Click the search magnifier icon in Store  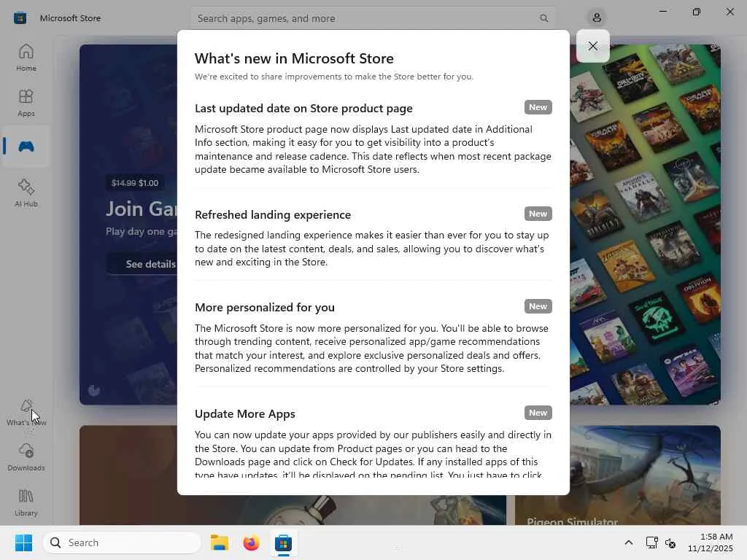[543, 18]
